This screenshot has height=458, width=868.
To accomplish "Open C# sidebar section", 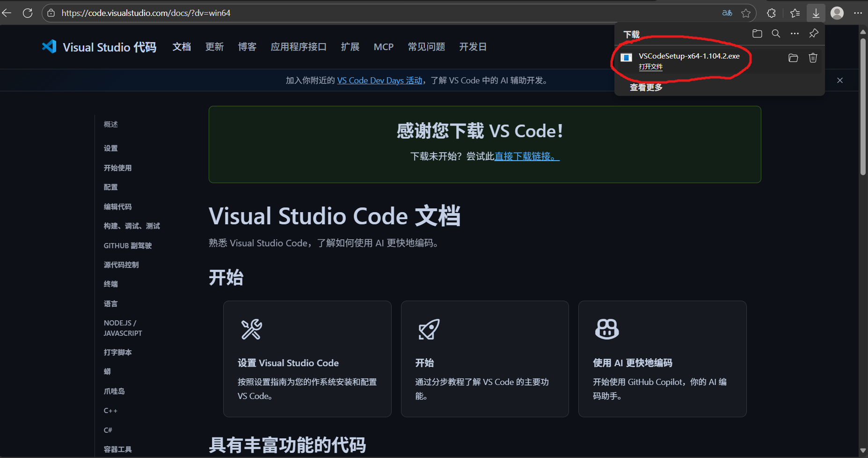I will tap(108, 430).
